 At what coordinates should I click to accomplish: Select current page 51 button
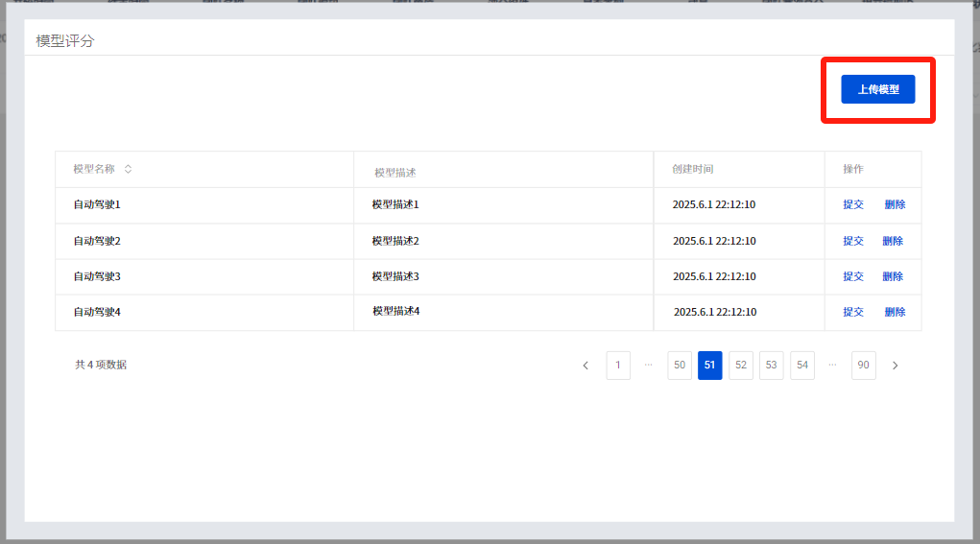(x=710, y=366)
